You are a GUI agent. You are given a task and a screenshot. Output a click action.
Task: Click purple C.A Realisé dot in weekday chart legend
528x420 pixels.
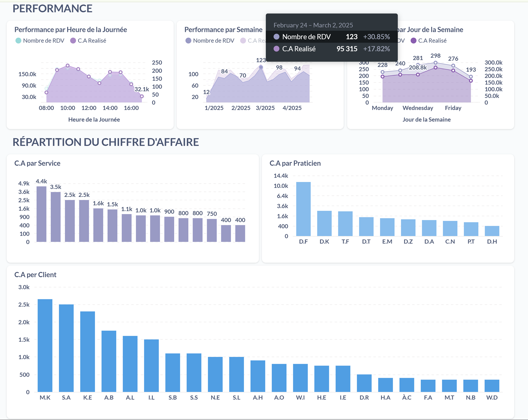pos(414,41)
